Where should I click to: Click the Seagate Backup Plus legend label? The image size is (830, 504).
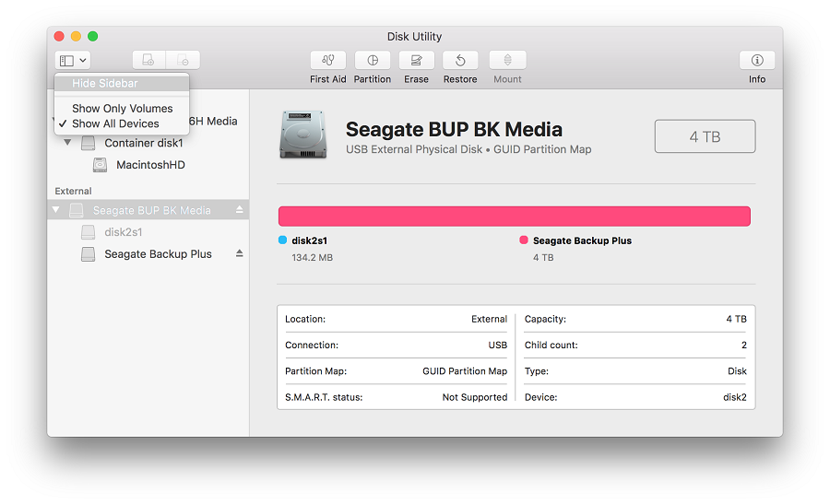[582, 240]
